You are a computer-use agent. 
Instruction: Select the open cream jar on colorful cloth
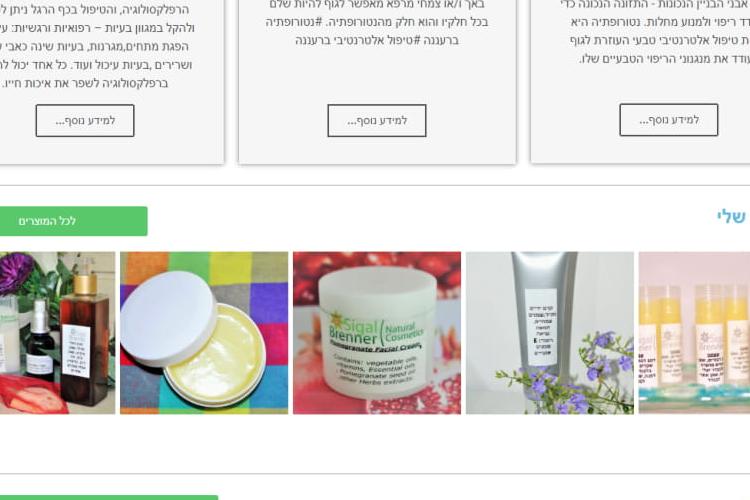204,333
